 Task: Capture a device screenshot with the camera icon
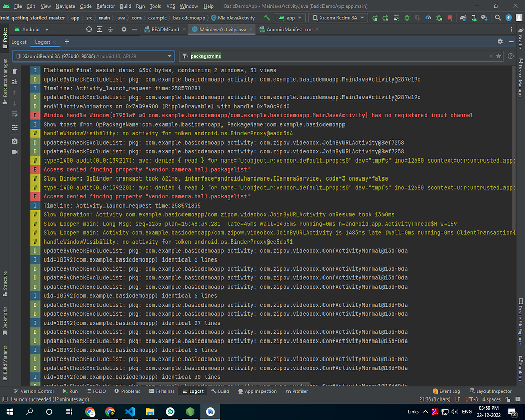pyautogui.click(x=14, y=141)
